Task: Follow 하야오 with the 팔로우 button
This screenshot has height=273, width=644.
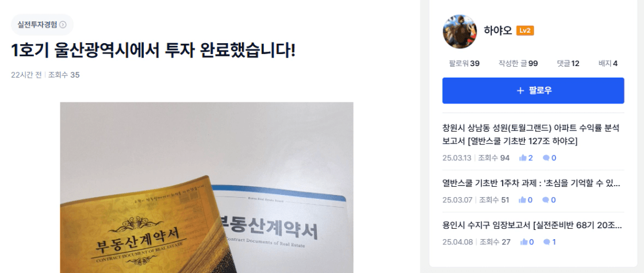Action: (x=533, y=91)
